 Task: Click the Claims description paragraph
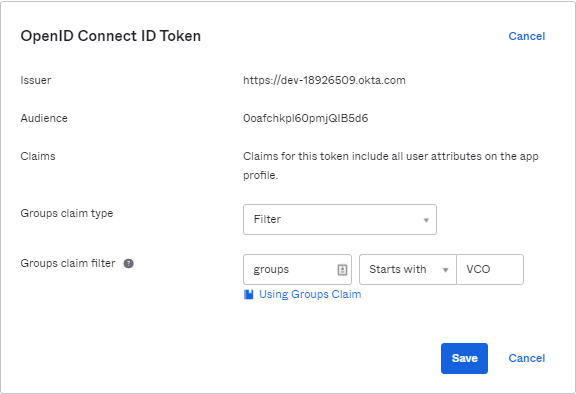391,166
